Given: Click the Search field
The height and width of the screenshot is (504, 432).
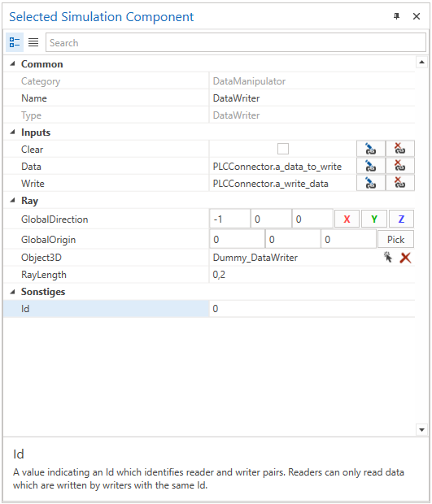Looking at the screenshot, I should point(236,42).
